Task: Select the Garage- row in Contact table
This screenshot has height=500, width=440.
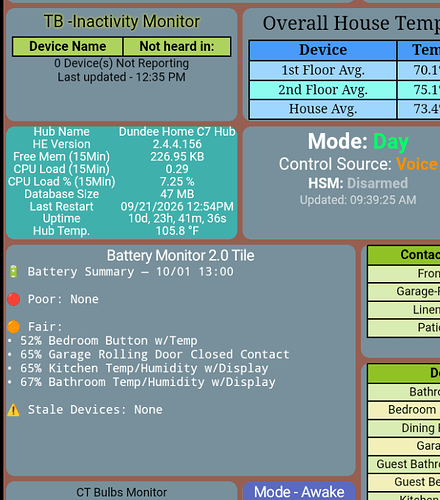Action: (x=404, y=292)
